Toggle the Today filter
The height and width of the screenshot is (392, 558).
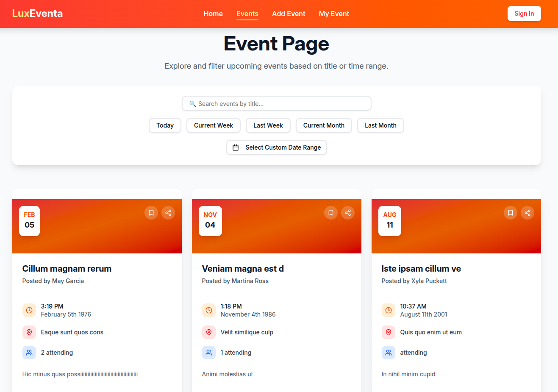point(165,125)
